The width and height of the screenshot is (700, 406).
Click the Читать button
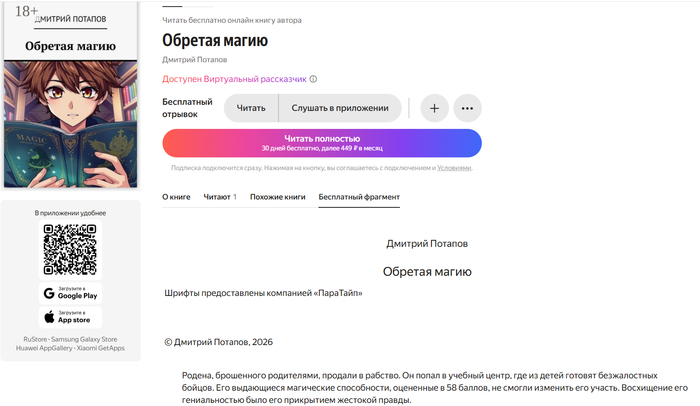251,108
